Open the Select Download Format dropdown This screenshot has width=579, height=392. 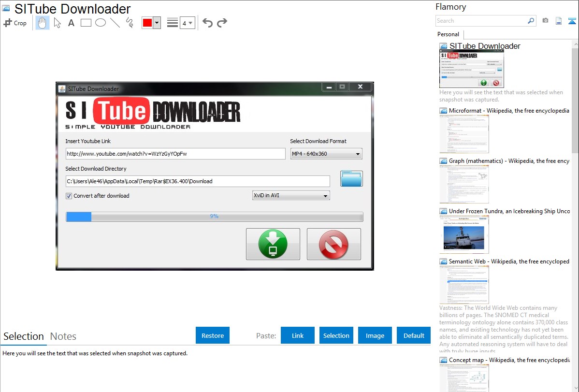[x=326, y=154]
